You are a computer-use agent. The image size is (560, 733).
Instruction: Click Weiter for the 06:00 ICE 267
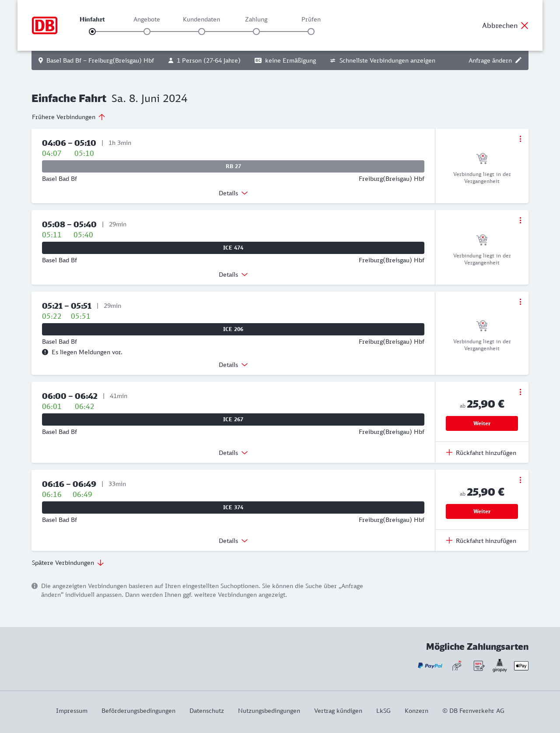482,423
